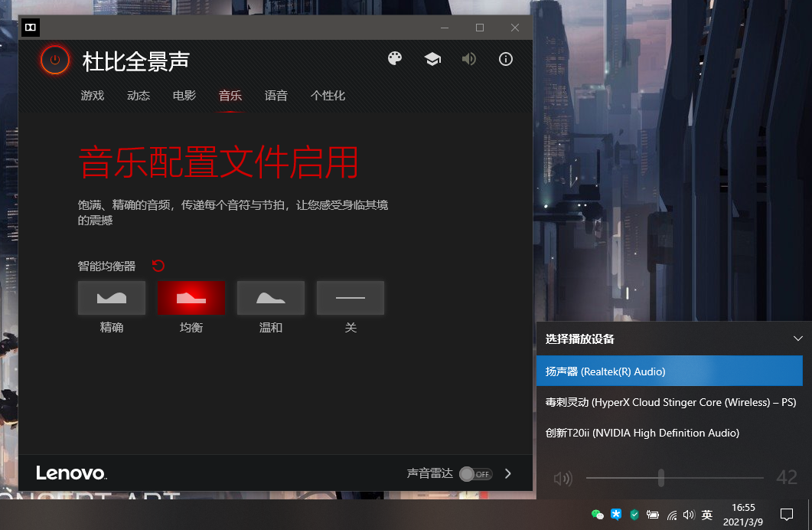Click the volume slider track in flyout
The width and height of the screenshot is (812, 530).
click(x=675, y=478)
